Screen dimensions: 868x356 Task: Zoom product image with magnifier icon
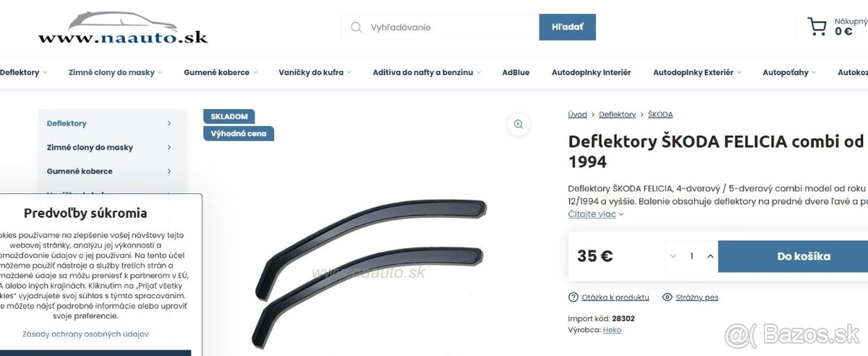coord(518,124)
